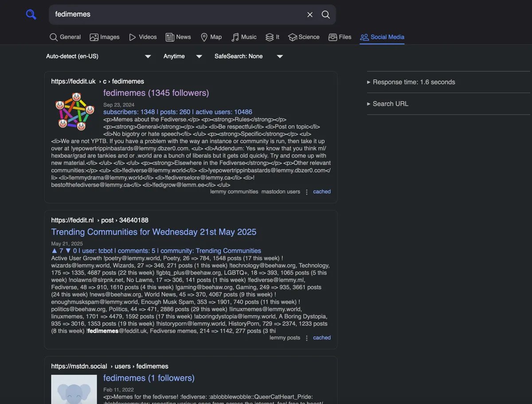
Task: Select the Social Media tab
Action: click(382, 37)
